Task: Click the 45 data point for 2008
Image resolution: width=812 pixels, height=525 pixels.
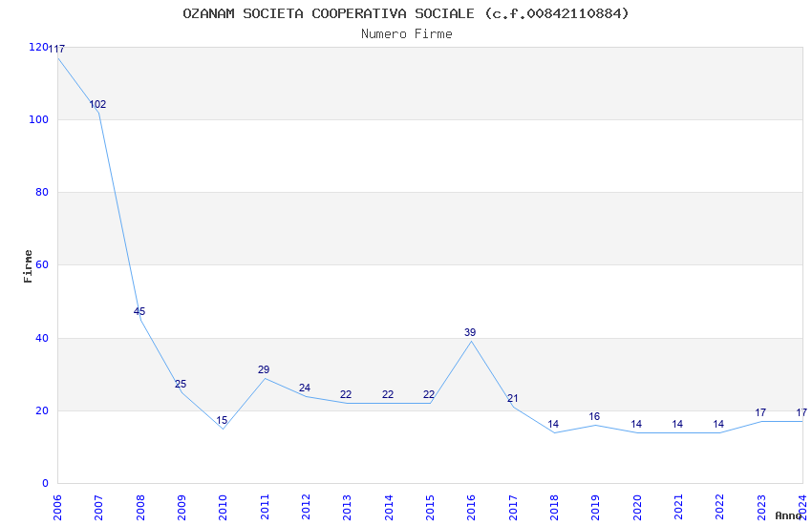Action: pyautogui.click(x=139, y=311)
